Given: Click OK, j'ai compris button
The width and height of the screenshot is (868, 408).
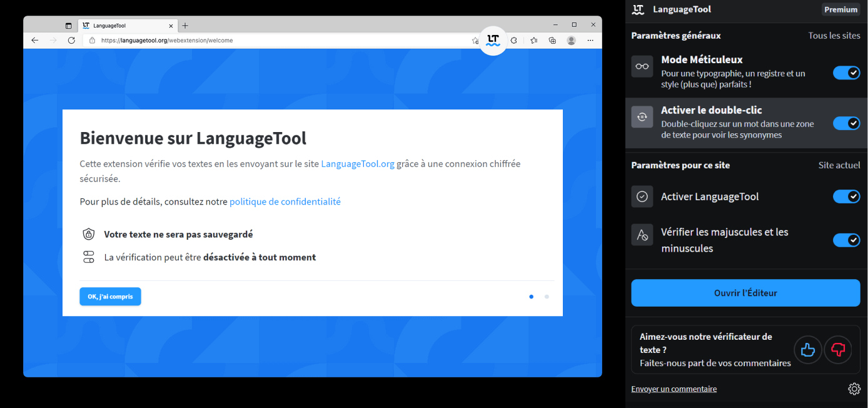Looking at the screenshot, I should (110, 297).
